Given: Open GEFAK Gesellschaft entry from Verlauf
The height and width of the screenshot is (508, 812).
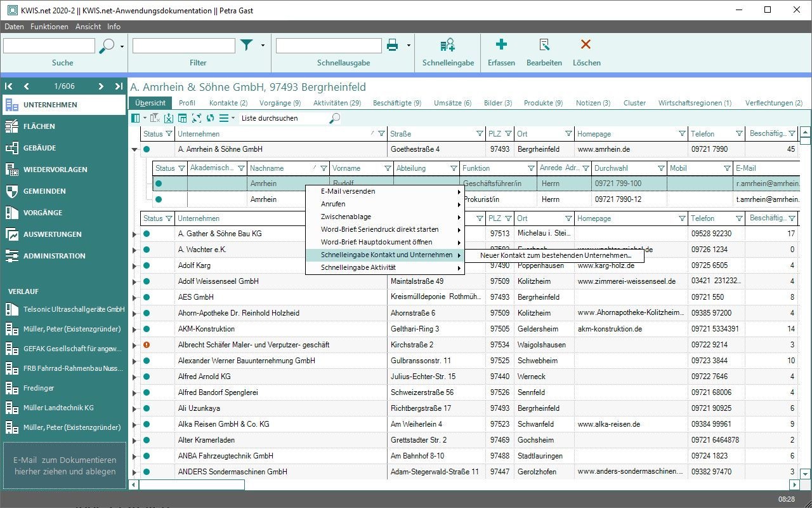Looking at the screenshot, I should (65, 349).
